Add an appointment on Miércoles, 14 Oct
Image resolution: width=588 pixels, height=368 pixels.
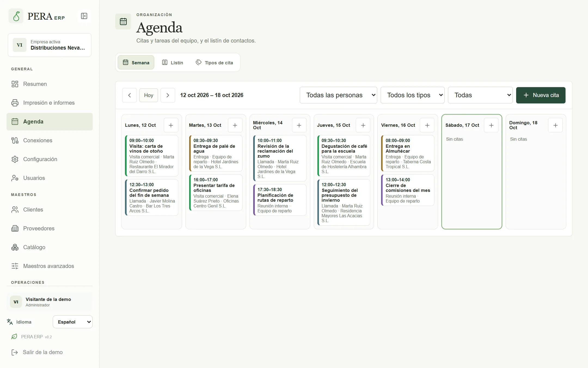299,125
